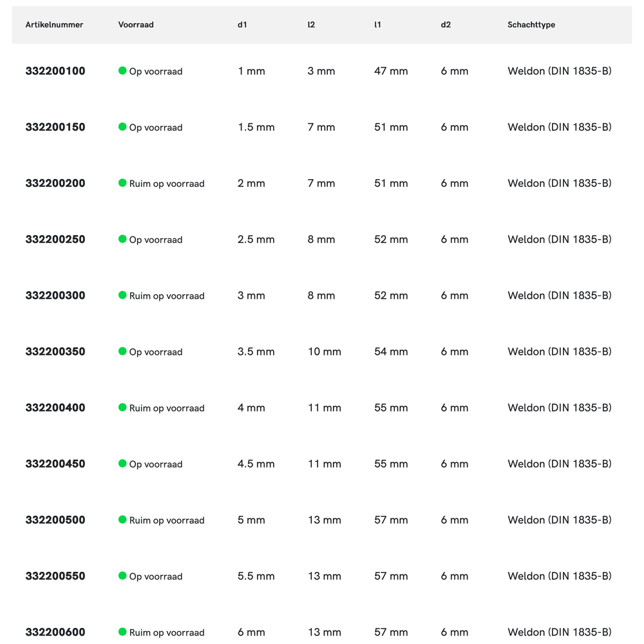Click article number 332200500
Viewport: 644px width, 644px height.
55,520
